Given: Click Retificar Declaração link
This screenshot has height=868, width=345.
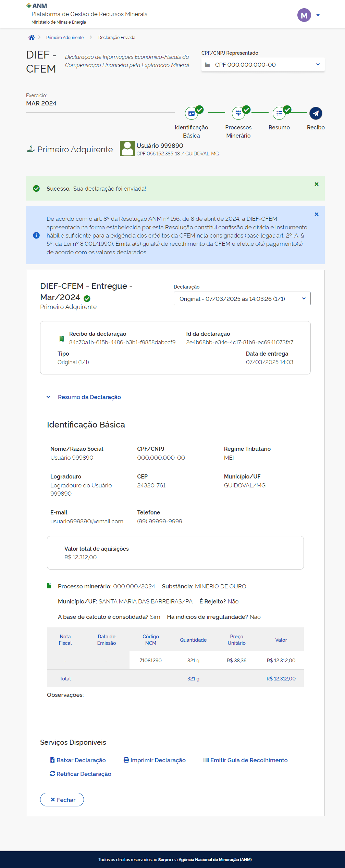Looking at the screenshot, I should click(x=81, y=774).
